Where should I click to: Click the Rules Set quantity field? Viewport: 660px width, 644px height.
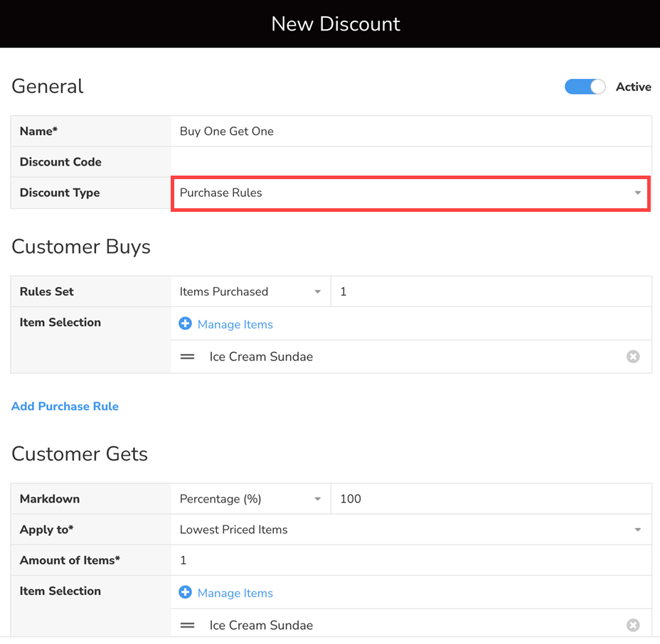pyautogui.click(x=491, y=292)
